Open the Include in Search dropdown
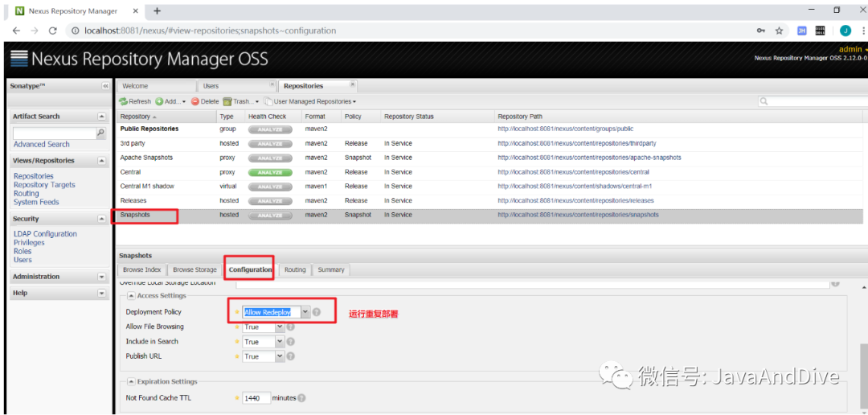The width and height of the screenshot is (868, 415). click(x=280, y=342)
